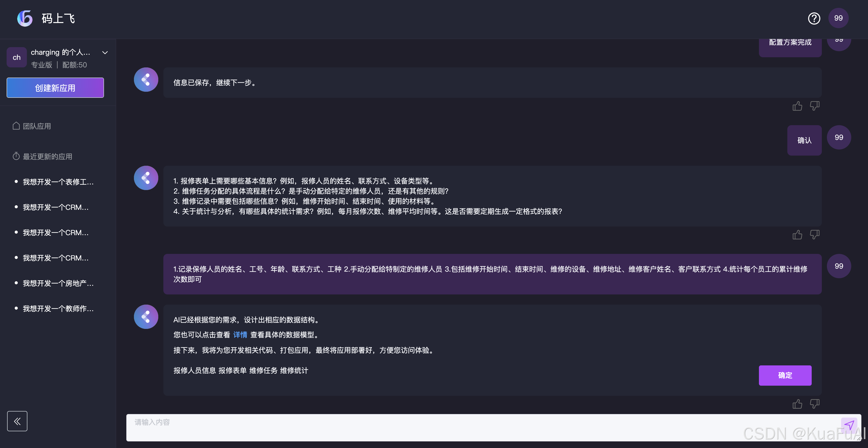Screen dimensions: 868x448
Task: Open the 99 user avatar in header
Action: pos(838,18)
